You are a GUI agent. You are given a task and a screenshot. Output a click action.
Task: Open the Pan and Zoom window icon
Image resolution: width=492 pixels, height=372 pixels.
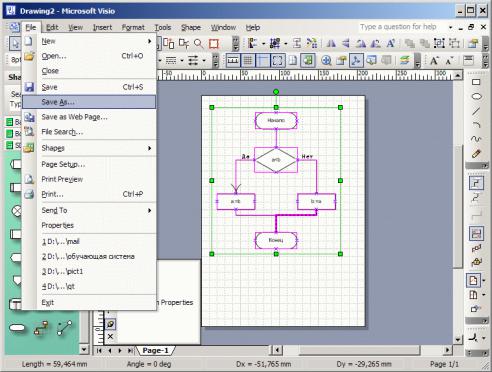(x=326, y=61)
